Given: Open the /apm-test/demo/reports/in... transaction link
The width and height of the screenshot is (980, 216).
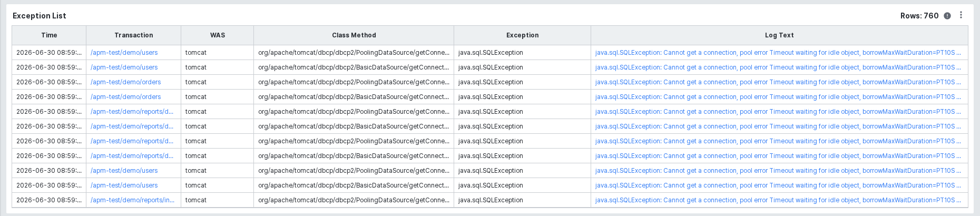Looking at the screenshot, I should 133,200.
